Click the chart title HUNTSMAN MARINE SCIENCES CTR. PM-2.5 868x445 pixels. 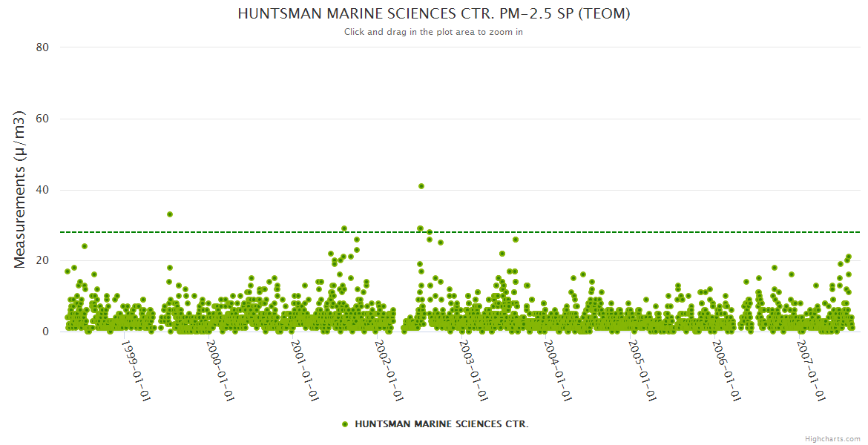[434, 14]
